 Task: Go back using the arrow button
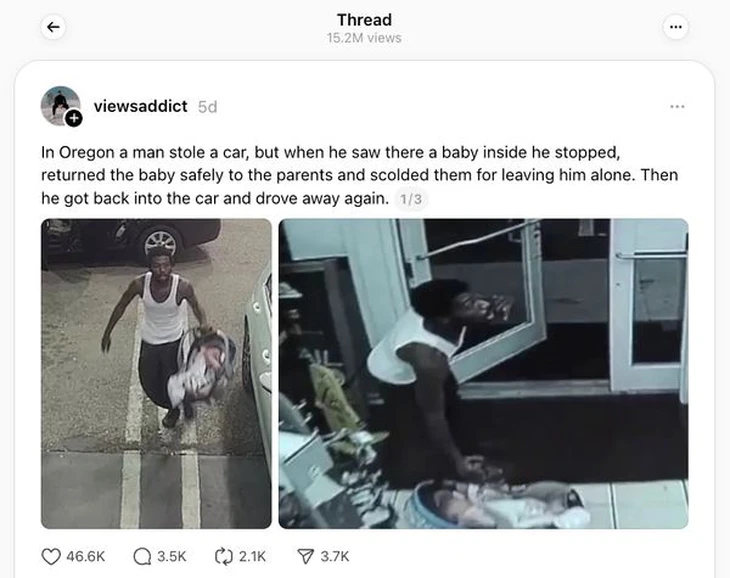pos(53,27)
